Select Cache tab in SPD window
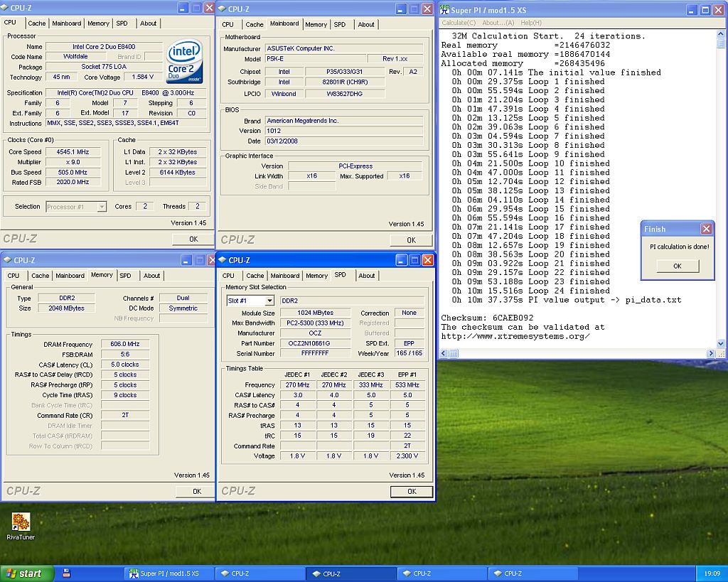 click(255, 276)
